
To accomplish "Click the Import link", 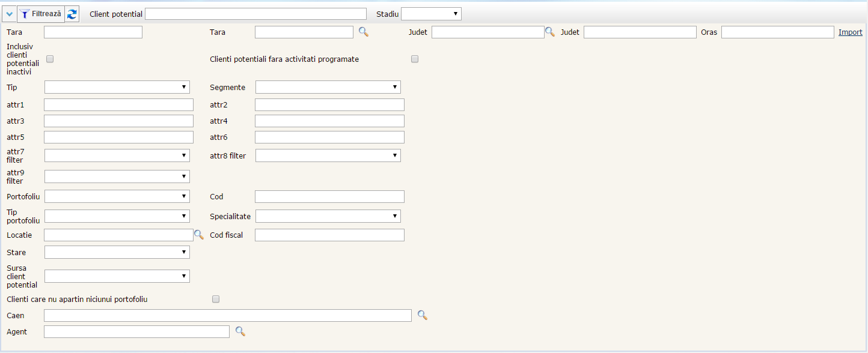I will click(x=850, y=32).
